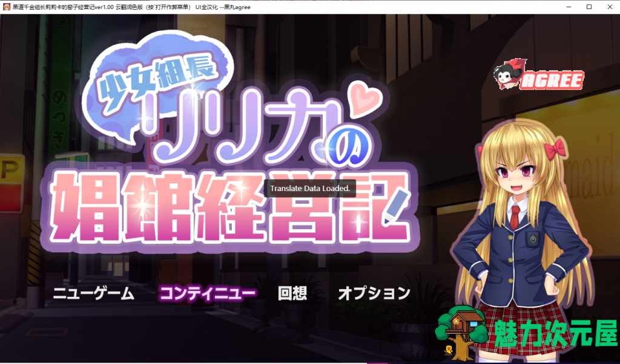The width and height of the screenshot is (620, 364).
Task: Open the 回想 recollection menu
Action: (292, 293)
